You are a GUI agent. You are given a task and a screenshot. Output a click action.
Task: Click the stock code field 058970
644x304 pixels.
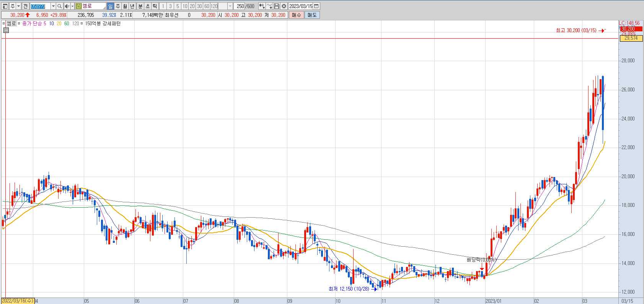[40, 6]
